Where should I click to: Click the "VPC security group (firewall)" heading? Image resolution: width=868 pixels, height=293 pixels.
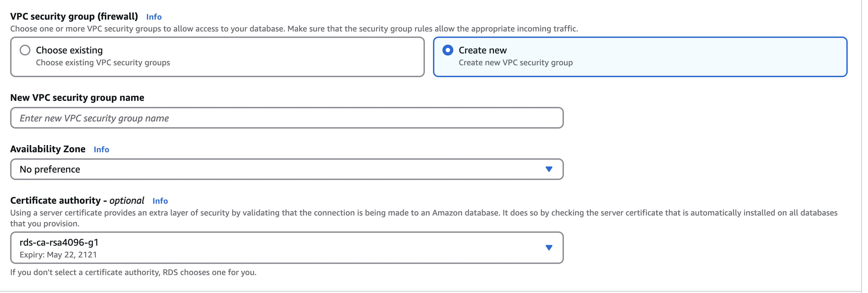(x=74, y=17)
